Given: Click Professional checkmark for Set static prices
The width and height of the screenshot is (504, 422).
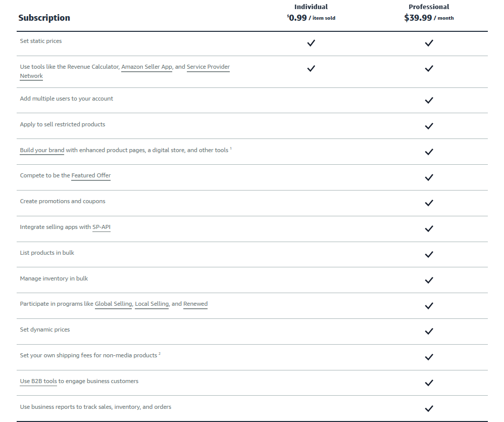Looking at the screenshot, I should 429,43.
